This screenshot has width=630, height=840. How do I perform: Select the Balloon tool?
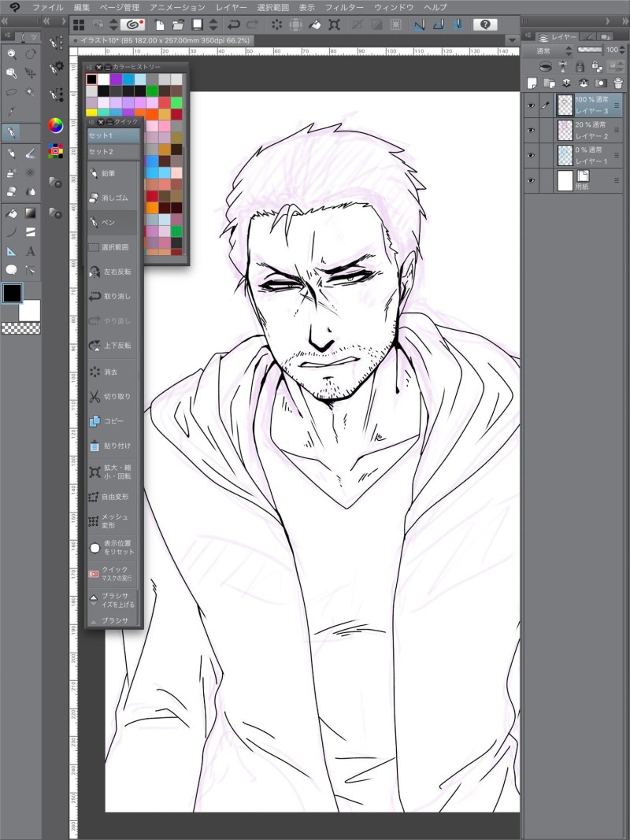11,270
